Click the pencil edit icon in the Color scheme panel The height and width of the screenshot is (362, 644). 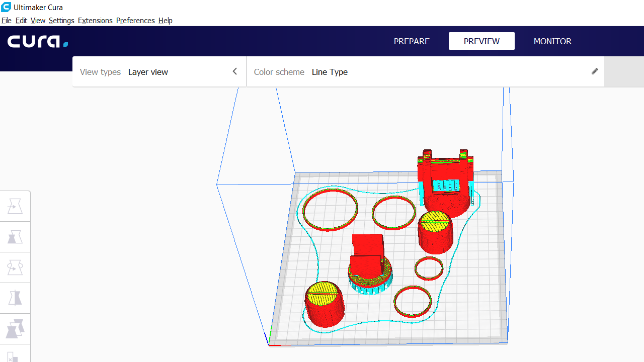[x=595, y=71]
